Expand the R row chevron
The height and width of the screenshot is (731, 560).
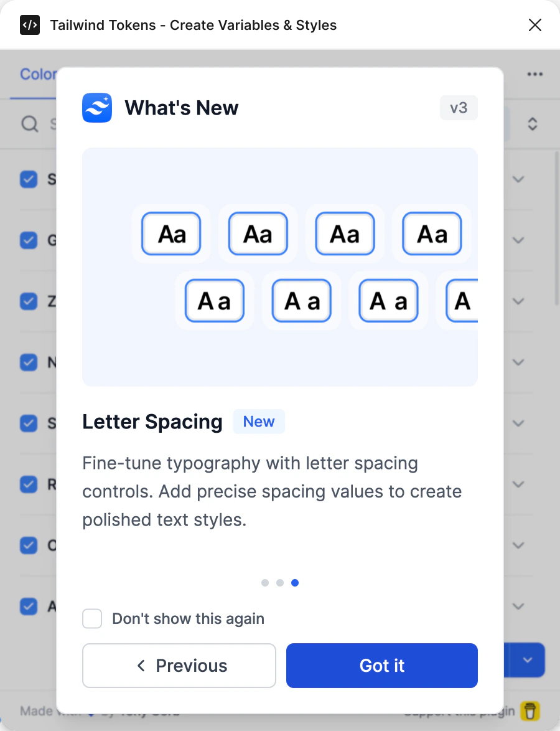(518, 484)
